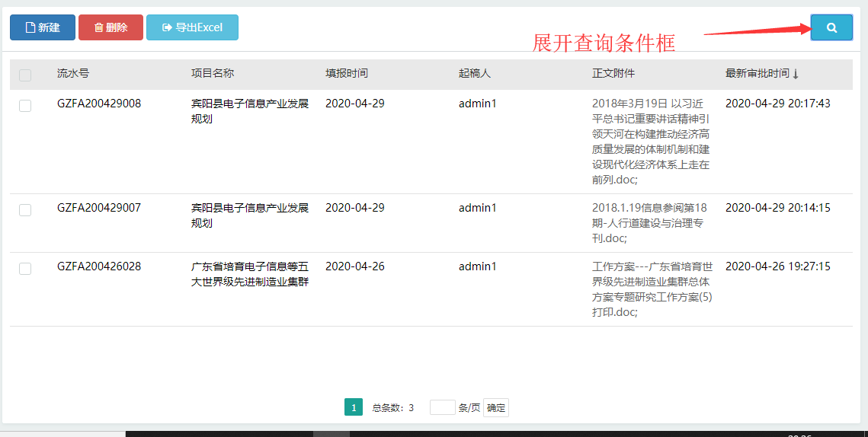The height and width of the screenshot is (437, 868).
Task: Select the checkbox for row GZFA200429007
Action: (x=25, y=210)
